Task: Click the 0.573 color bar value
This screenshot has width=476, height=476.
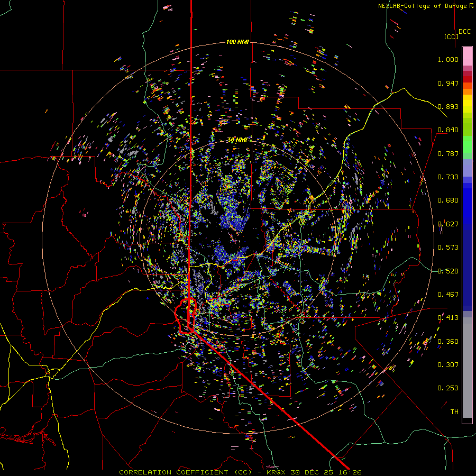Action: point(448,248)
